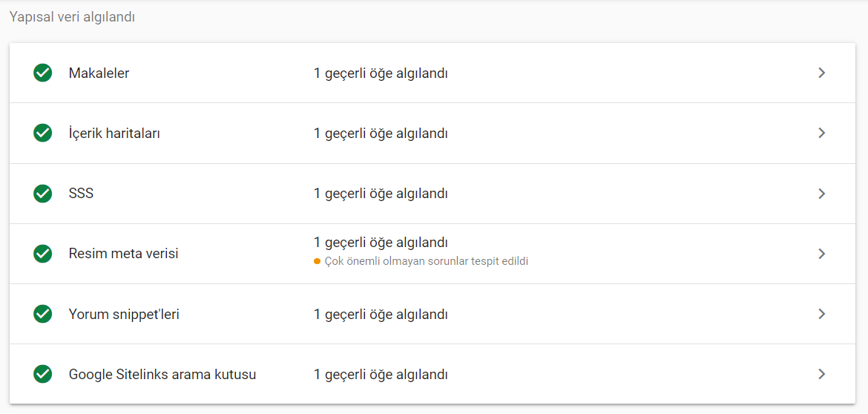This screenshot has height=414, width=868.
Task: Select the İçerik haritaları label
Action: pos(114,134)
